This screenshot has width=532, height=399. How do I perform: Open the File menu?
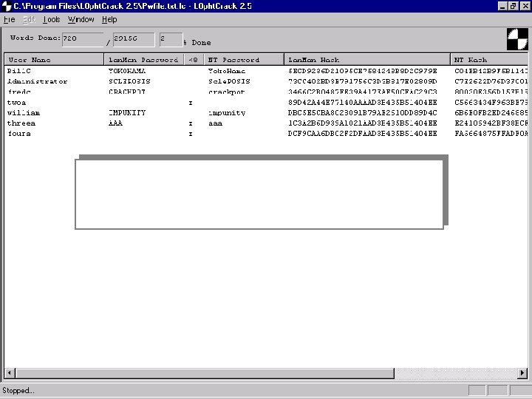9,20
